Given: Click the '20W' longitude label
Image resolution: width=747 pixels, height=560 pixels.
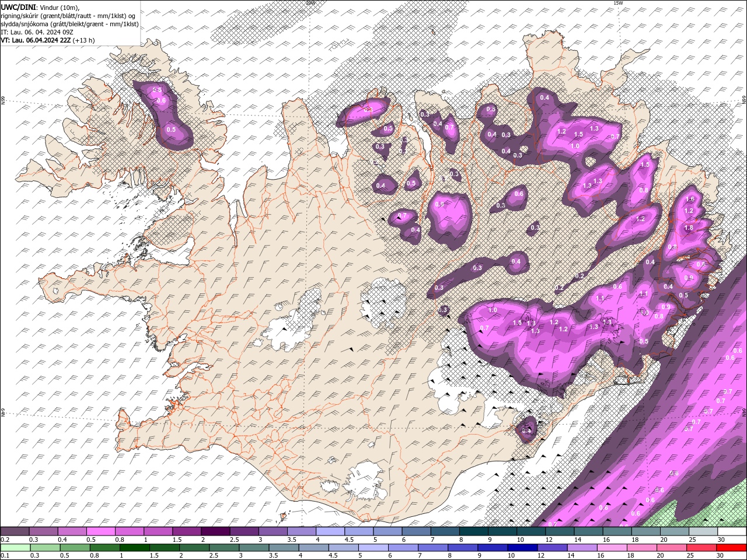Looking at the screenshot, I should (310, 2).
